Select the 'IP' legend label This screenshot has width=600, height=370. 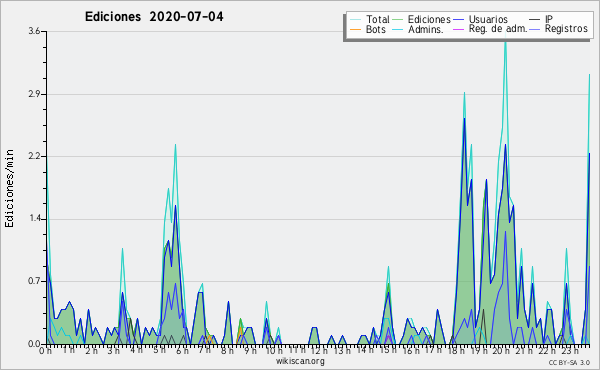tap(549, 20)
